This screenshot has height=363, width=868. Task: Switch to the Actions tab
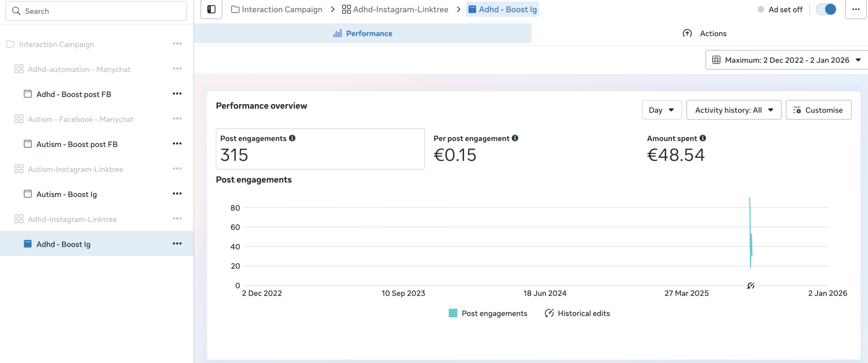click(x=705, y=34)
